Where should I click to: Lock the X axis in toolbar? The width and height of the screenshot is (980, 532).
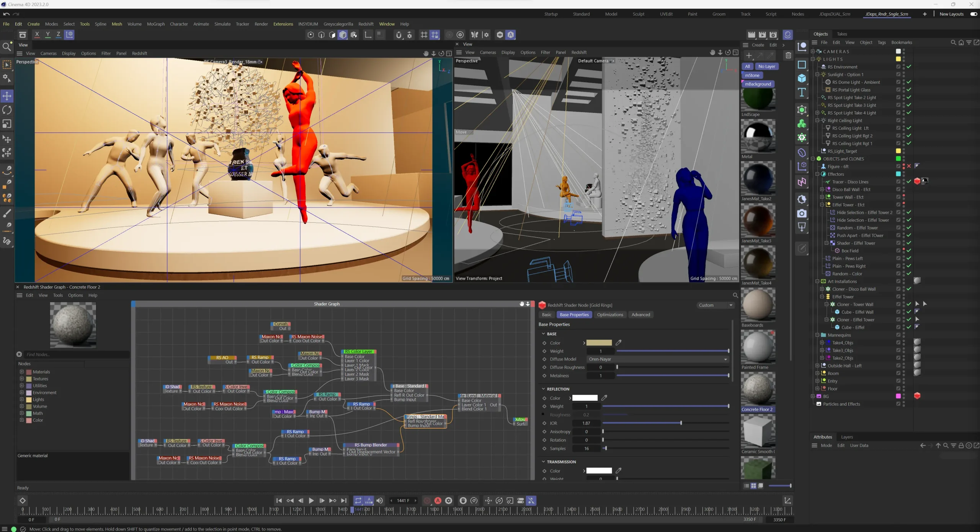(x=37, y=34)
